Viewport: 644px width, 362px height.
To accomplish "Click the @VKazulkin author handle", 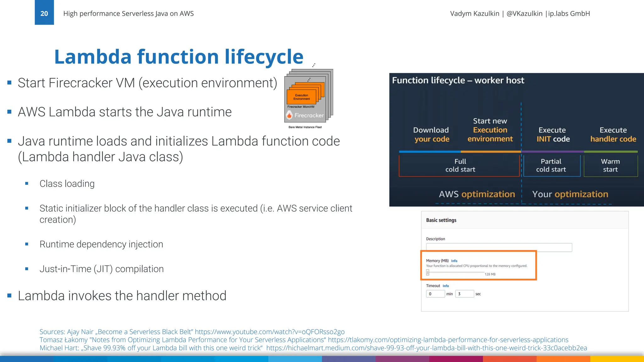I will [x=524, y=14].
